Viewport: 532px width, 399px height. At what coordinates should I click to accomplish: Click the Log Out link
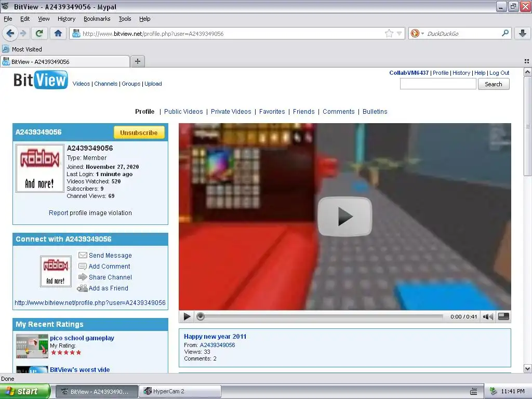pyautogui.click(x=499, y=73)
